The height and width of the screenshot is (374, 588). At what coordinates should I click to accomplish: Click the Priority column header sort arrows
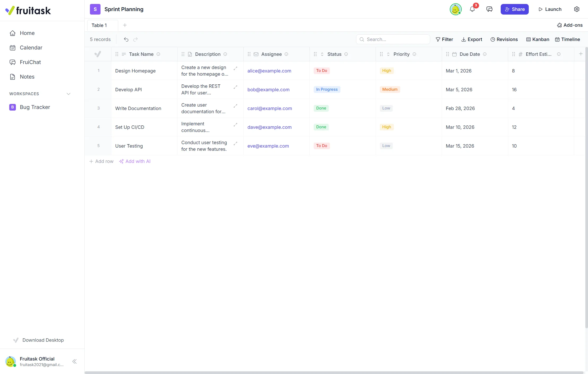click(x=388, y=54)
